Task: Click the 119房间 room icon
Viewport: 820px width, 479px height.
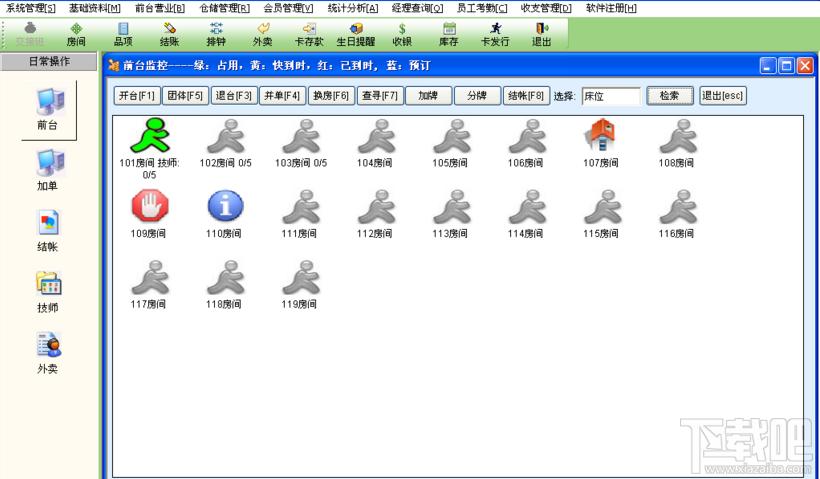Action: (x=301, y=277)
